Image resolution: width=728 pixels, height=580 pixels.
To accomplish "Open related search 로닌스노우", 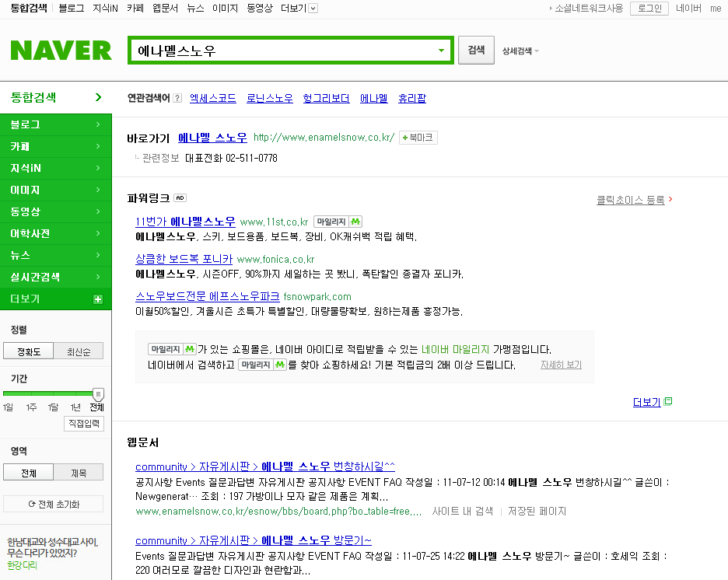I will coord(269,98).
